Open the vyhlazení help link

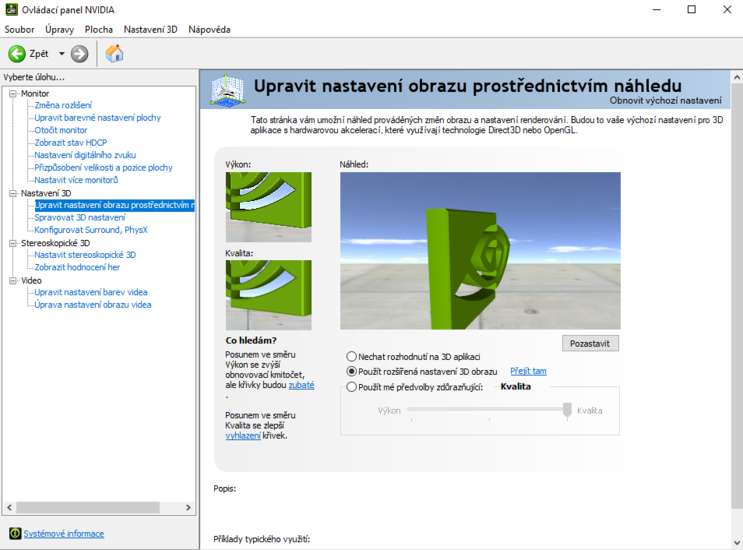tap(243, 436)
